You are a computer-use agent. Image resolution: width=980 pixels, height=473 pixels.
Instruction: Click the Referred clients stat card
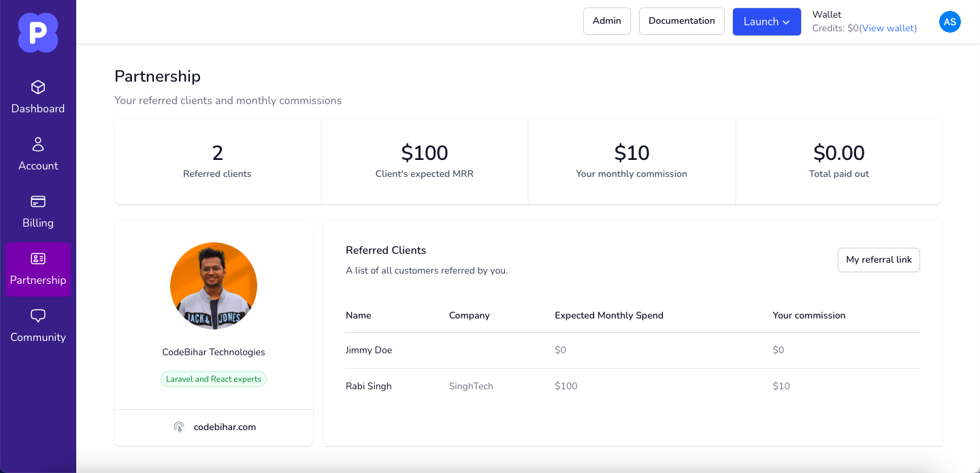[x=217, y=161]
